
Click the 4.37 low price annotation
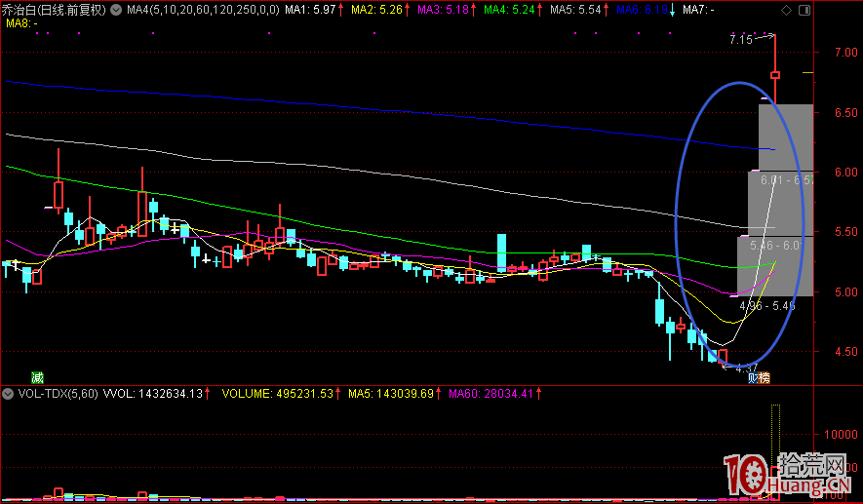coord(747,368)
